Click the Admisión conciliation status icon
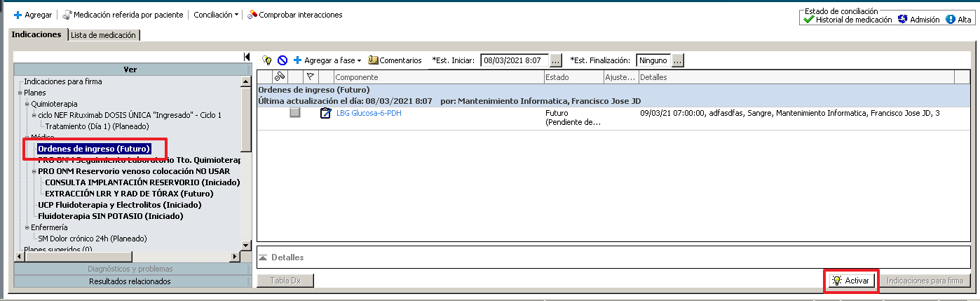This screenshot has height=301, width=980. 903,20
